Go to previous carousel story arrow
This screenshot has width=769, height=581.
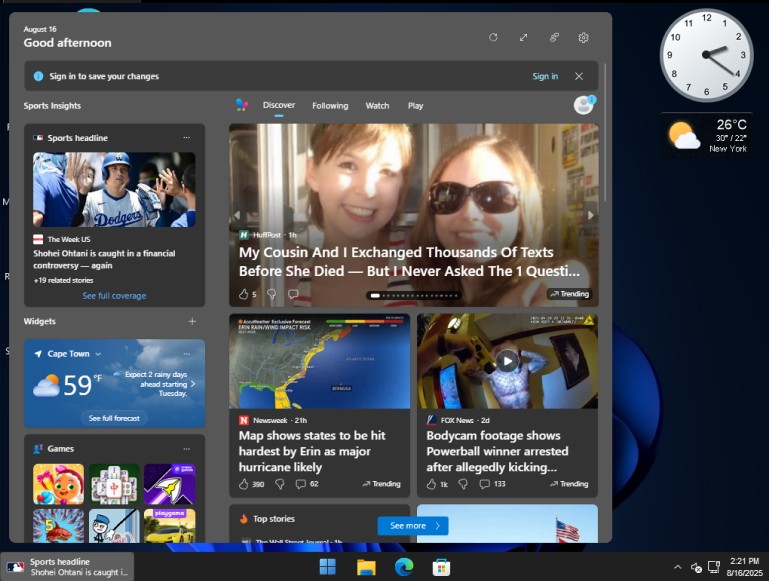coord(237,215)
